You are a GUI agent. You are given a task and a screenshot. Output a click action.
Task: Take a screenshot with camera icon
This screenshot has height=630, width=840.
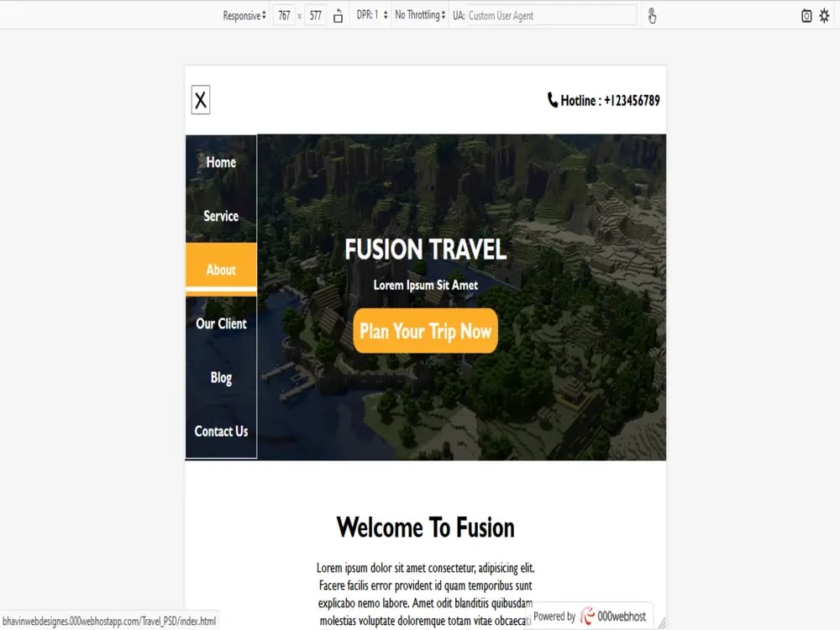[x=806, y=16]
